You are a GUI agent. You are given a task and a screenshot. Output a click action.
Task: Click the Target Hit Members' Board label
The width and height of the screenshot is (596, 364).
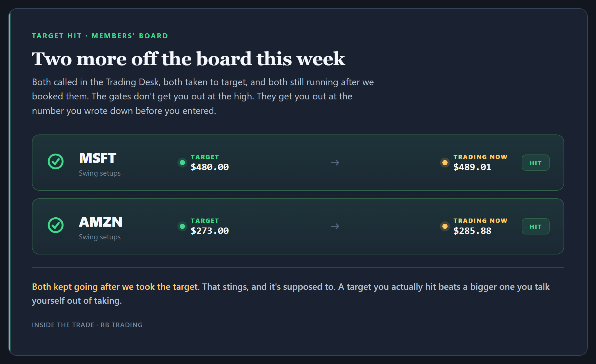coord(100,36)
